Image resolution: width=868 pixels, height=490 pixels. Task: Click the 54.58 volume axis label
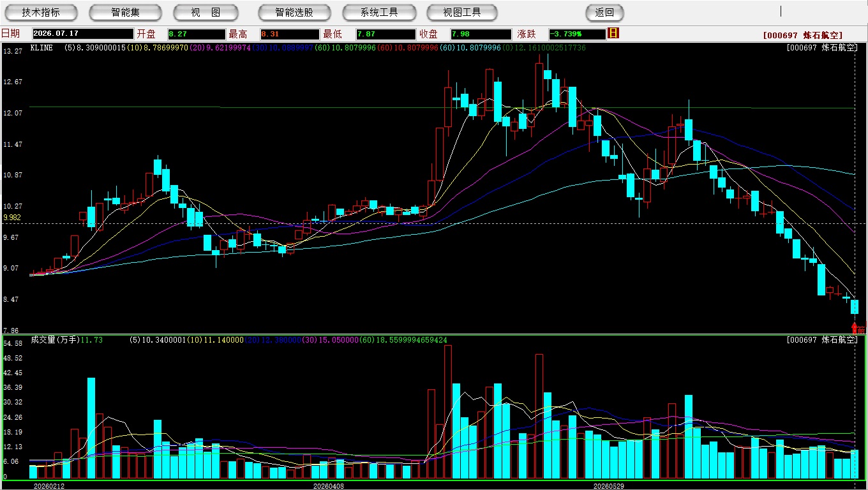13,343
